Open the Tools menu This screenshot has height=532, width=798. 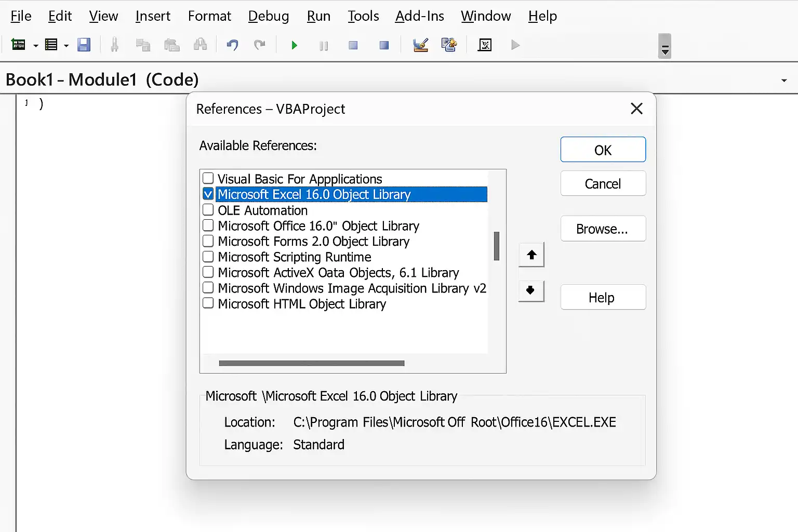(x=363, y=16)
